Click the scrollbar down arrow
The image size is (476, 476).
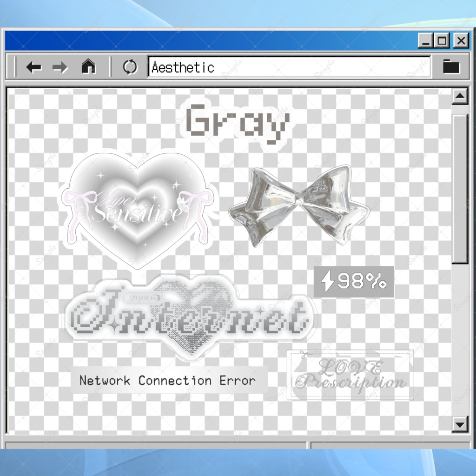[x=460, y=424]
